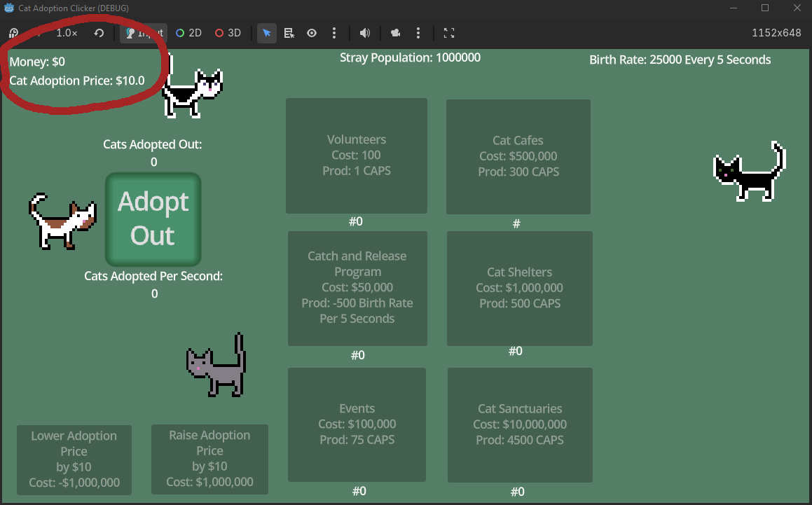Maximize the Cat Adoption Clicker window
Viewport: 812px width, 505px height.
765,8
